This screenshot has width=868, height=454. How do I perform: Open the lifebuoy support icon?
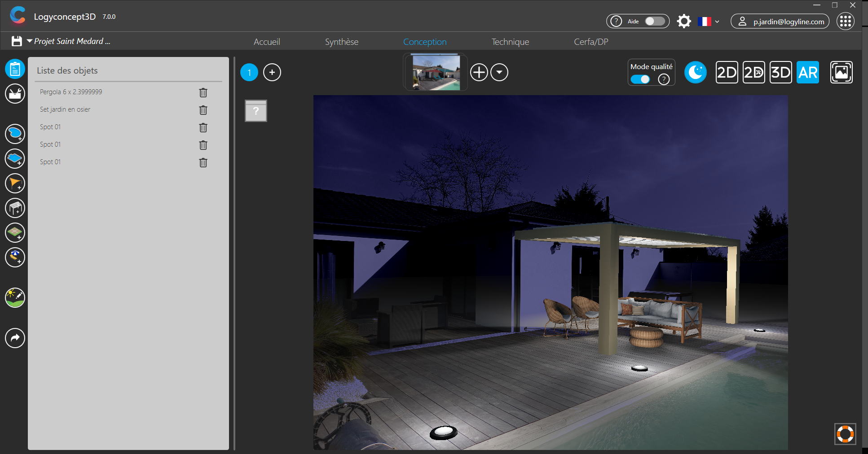click(845, 434)
